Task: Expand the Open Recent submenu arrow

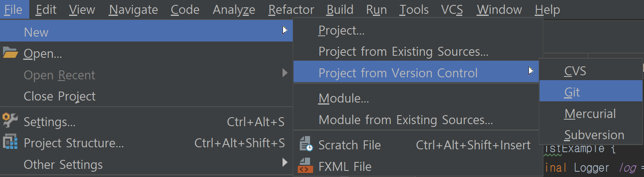Action: 285,73
